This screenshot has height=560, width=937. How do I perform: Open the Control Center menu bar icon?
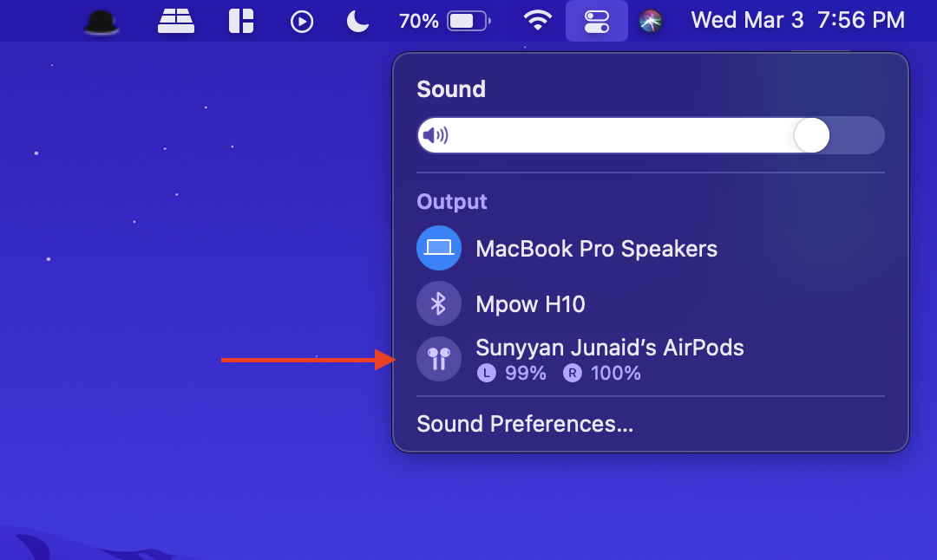tap(596, 21)
